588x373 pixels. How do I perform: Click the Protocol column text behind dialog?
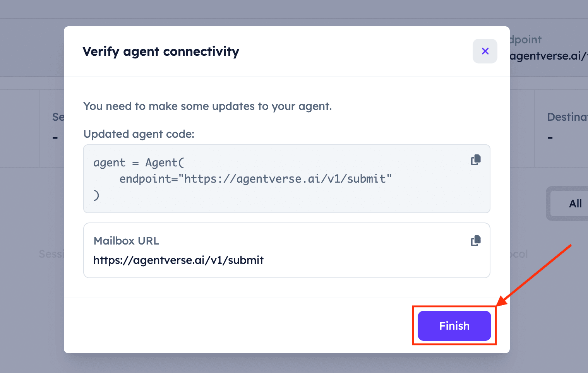pos(519,254)
